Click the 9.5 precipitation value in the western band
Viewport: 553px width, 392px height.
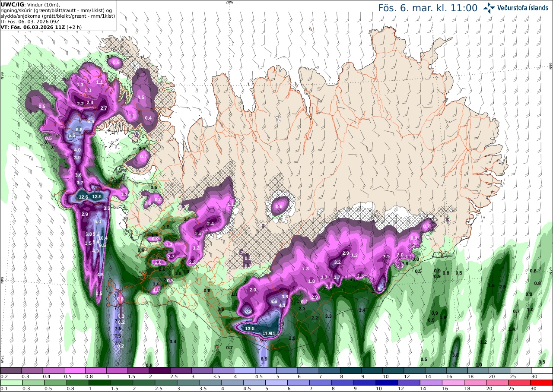coord(102,245)
